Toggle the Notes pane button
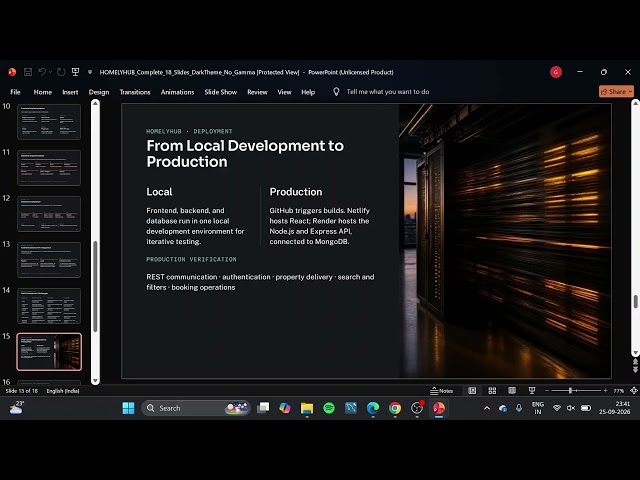The width and height of the screenshot is (640, 480). click(x=441, y=391)
